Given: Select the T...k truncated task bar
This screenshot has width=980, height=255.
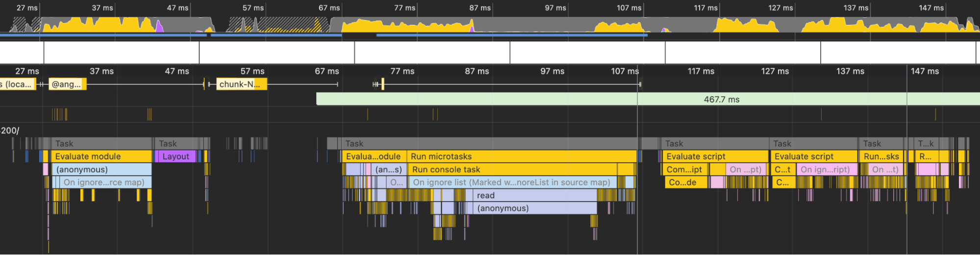Looking at the screenshot, I should [926, 144].
